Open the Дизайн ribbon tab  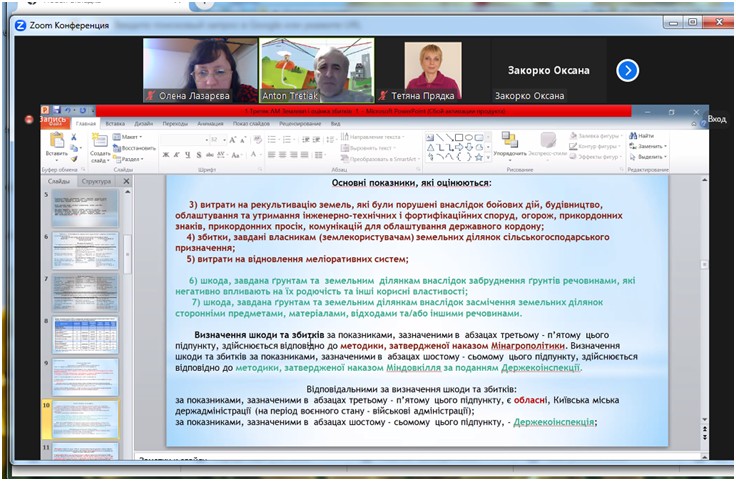(144, 123)
